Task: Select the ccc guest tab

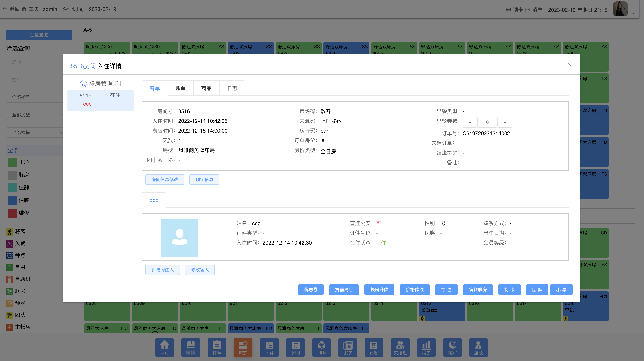Action: tap(154, 200)
